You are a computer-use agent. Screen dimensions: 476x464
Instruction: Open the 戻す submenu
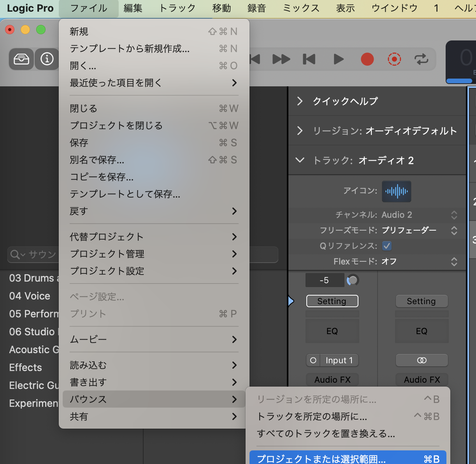[154, 211]
